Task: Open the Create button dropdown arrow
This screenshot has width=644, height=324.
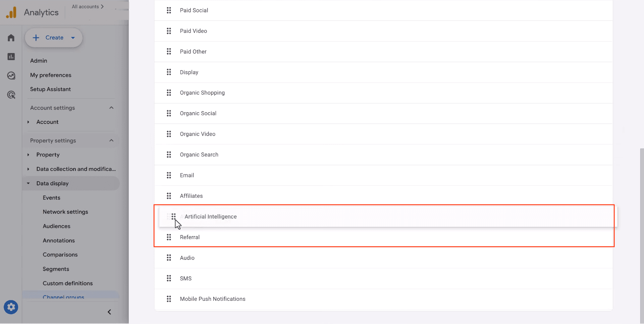Action: (x=73, y=38)
